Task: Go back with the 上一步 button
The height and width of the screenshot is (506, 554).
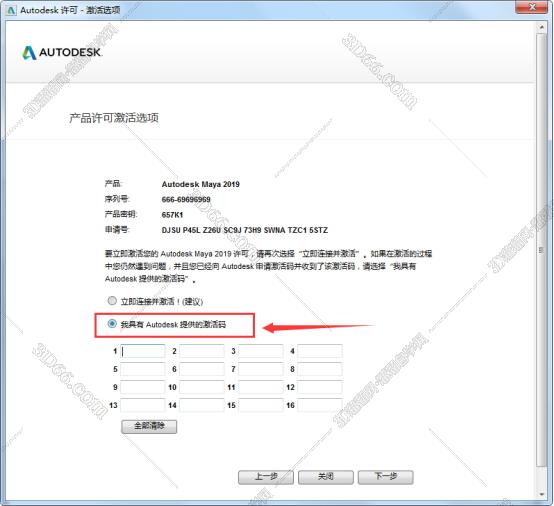Action: (x=266, y=477)
